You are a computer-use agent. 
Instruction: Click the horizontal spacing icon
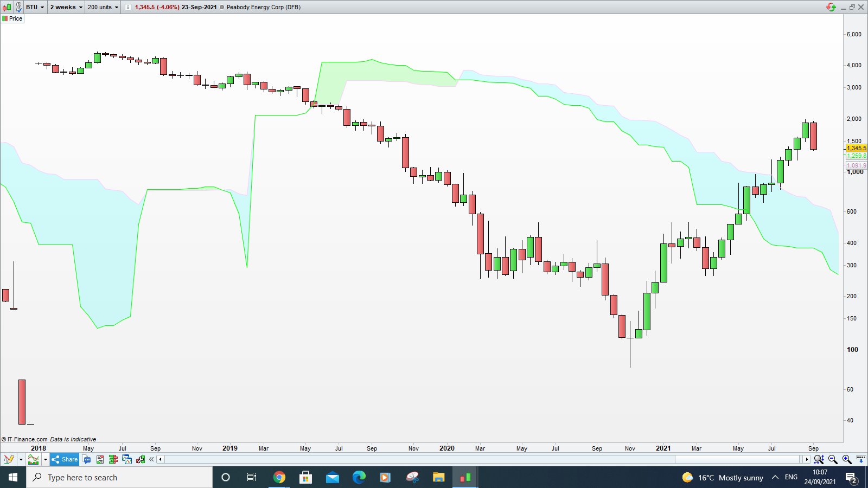pyautogui.click(x=861, y=459)
